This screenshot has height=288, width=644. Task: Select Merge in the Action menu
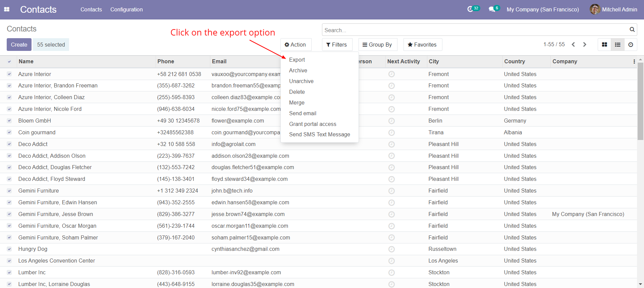point(297,102)
